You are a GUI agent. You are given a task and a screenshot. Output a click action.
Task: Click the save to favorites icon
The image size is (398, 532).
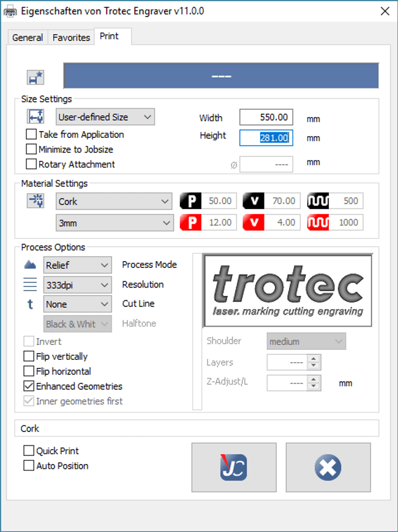tap(36, 78)
